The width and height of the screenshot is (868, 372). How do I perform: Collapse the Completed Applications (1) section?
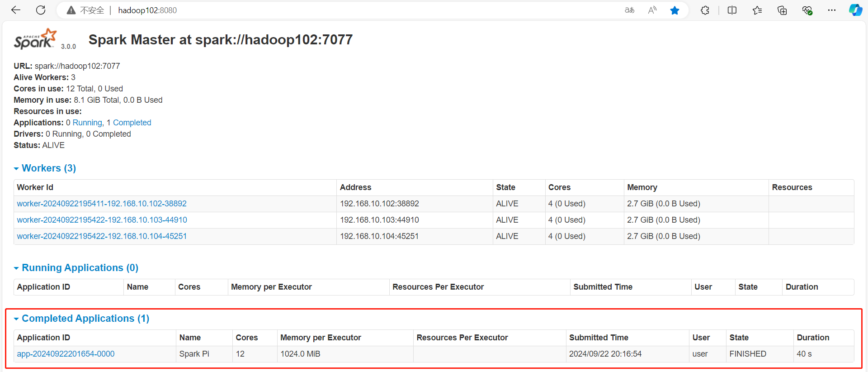click(x=81, y=318)
